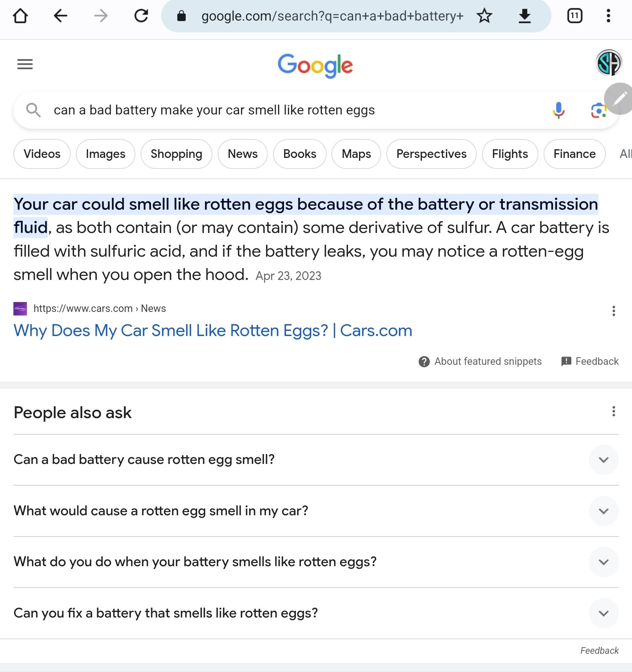
Task: Open the tab switcher showing 11 tabs
Action: [575, 16]
